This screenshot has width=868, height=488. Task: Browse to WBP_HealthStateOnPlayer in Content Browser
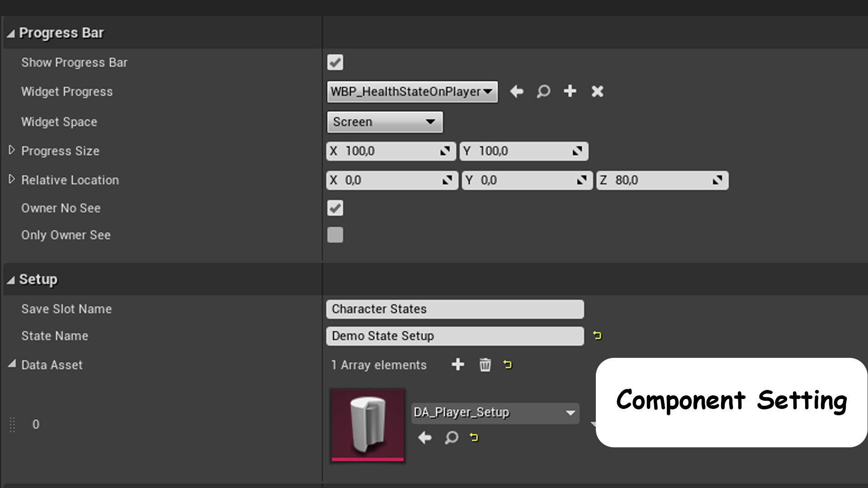tap(543, 91)
